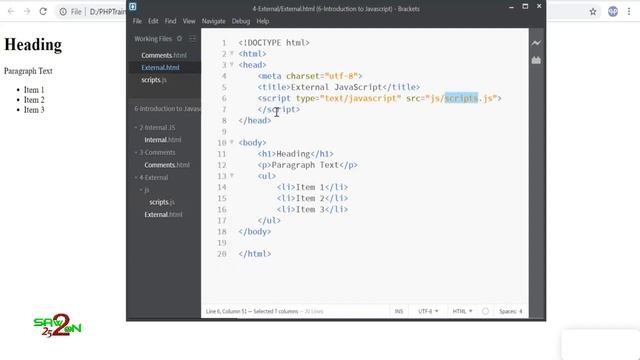This screenshot has height=360, width=640.
Task: Open Live Preview lightning icon in Brackets
Action: (x=536, y=43)
